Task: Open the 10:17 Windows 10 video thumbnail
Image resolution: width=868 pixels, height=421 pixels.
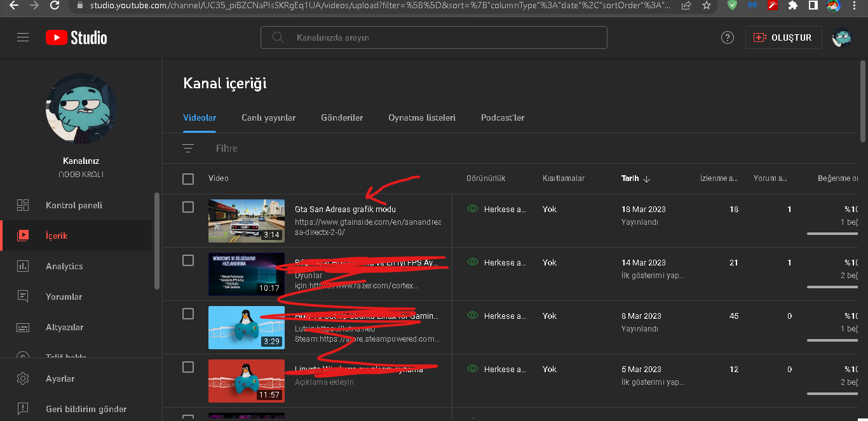Action: click(x=247, y=274)
